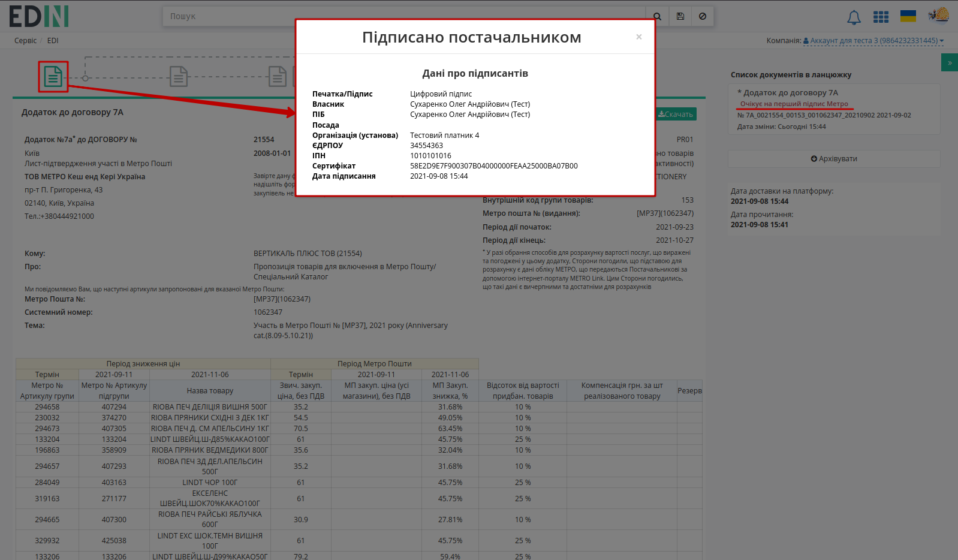Collapse the right side panel arrow

(950, 62)
